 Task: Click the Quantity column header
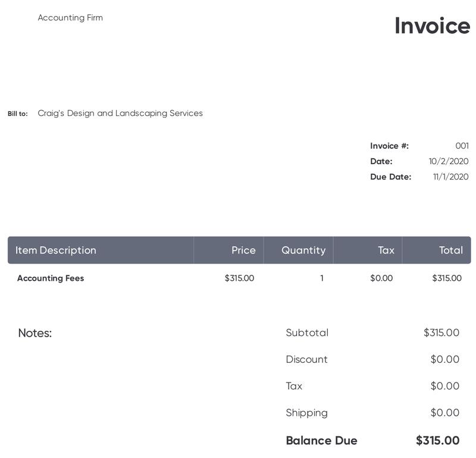[x=303, y=250]
